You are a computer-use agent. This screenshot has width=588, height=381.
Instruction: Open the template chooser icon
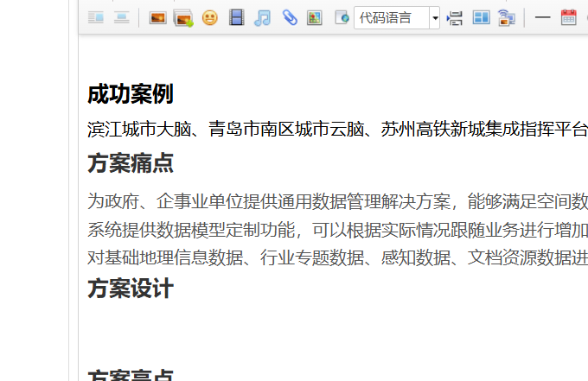(481, 17)
